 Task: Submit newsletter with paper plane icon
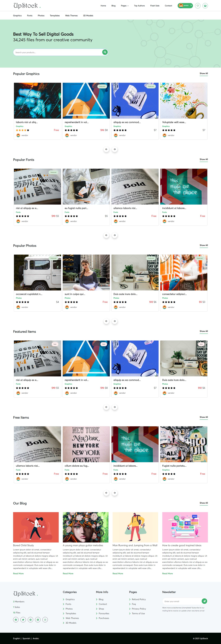(204, 601)
